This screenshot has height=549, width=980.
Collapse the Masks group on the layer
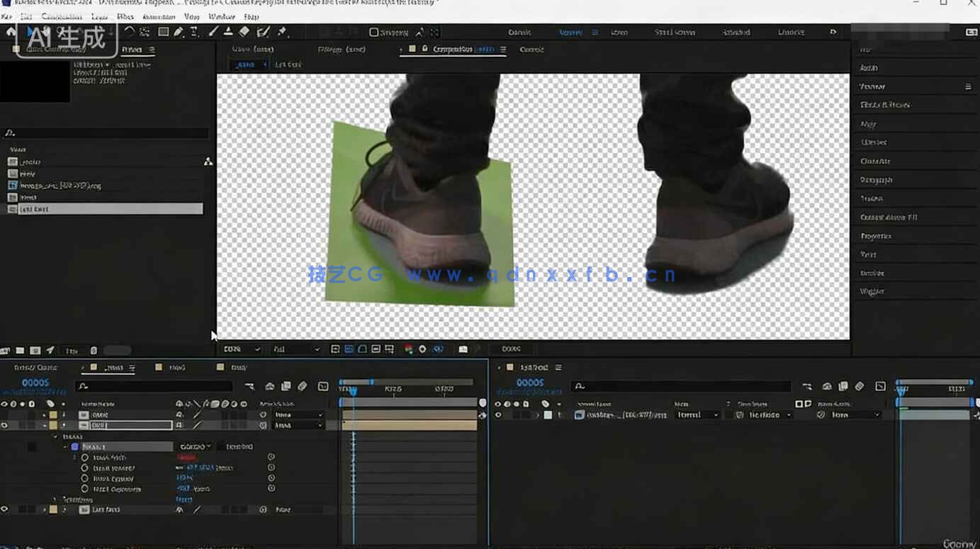click(55, 436)
